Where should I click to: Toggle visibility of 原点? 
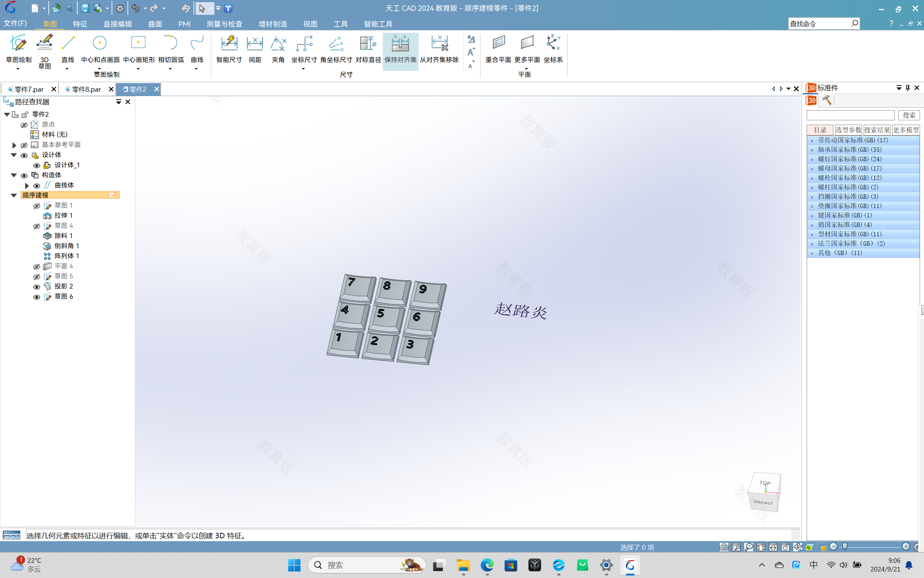point(24,125)
